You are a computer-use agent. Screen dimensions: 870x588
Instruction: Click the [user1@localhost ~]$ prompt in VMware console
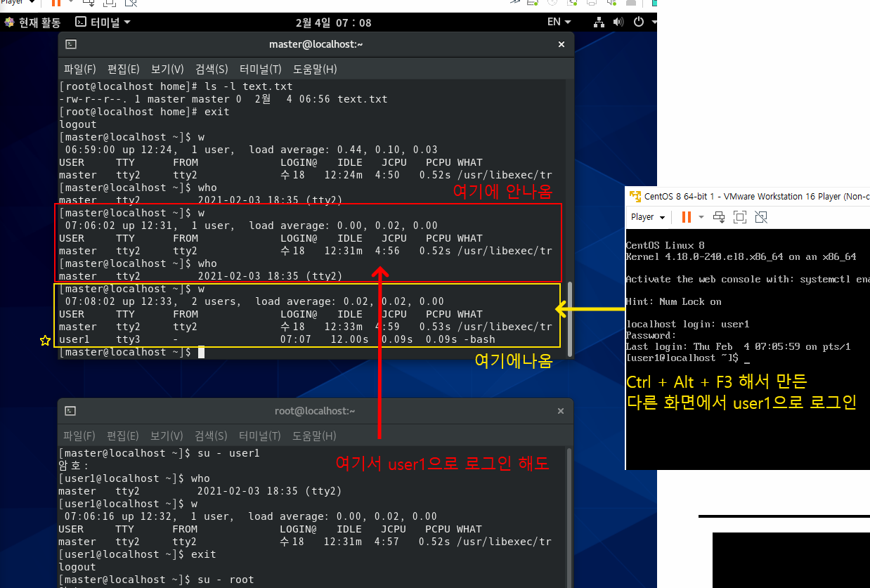pos(682,358)
